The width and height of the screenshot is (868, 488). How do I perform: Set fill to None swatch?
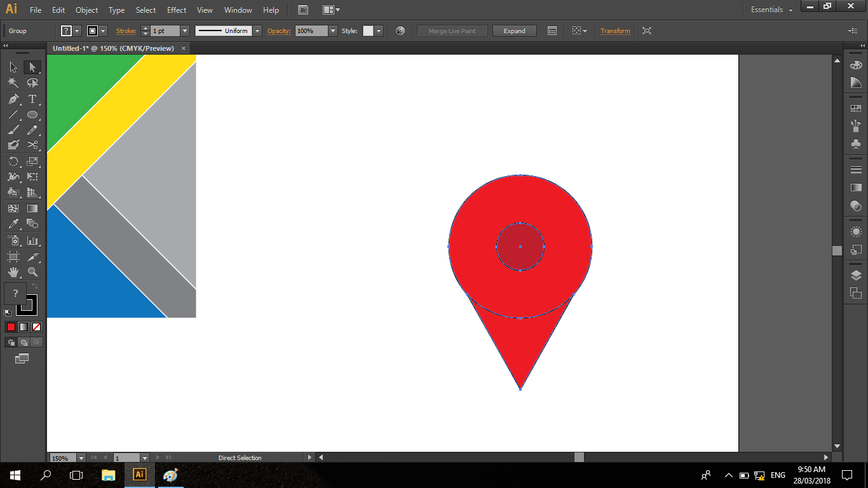[x=36, y=327]
